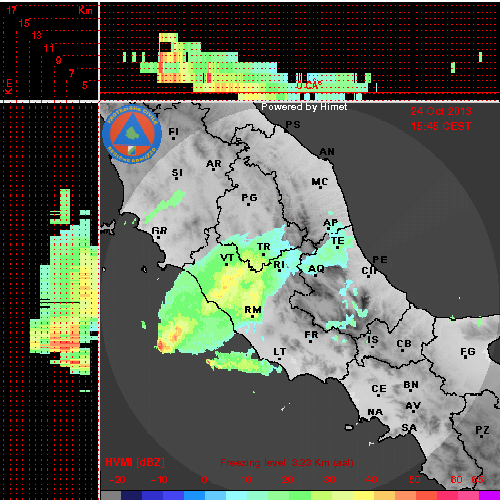Image resolution: width=500 pixels, height=500 pixels.
Task: Click the AR city label
Action: point(213,165)
